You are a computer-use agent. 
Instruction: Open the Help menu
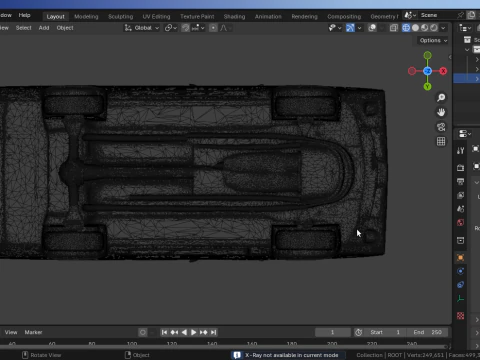coord(24,15)
